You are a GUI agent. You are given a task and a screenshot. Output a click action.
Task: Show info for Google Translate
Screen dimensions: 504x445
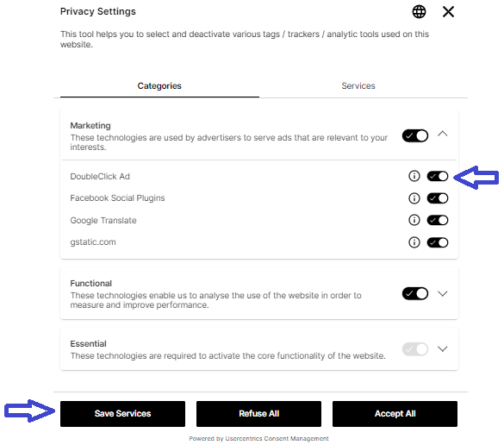point(414,220)
